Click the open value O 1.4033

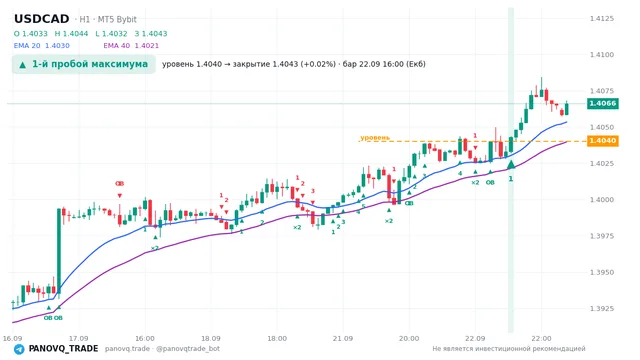[31, 33]
